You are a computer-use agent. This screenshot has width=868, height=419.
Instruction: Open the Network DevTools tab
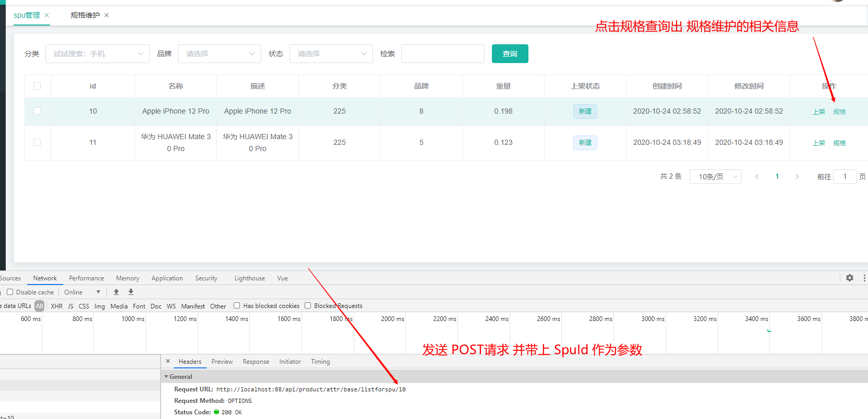point(45,278)
